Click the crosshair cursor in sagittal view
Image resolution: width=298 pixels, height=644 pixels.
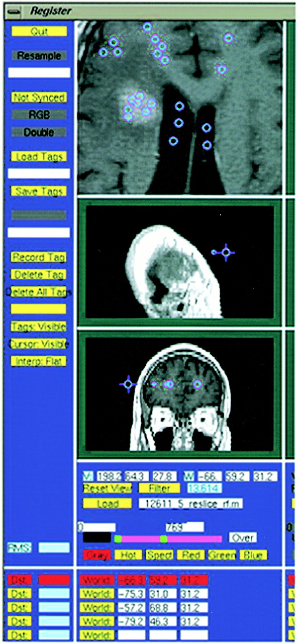tap(226, 252)
